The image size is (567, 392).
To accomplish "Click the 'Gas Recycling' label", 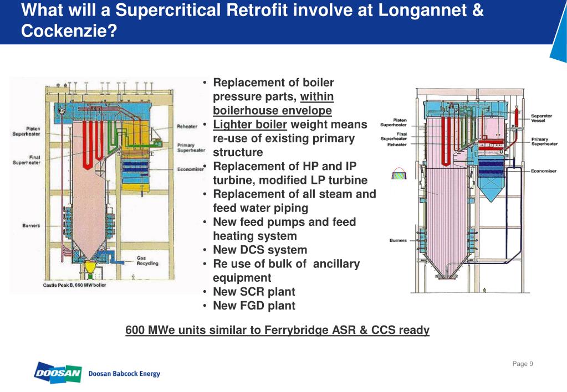I will click(x=147, y=260).
